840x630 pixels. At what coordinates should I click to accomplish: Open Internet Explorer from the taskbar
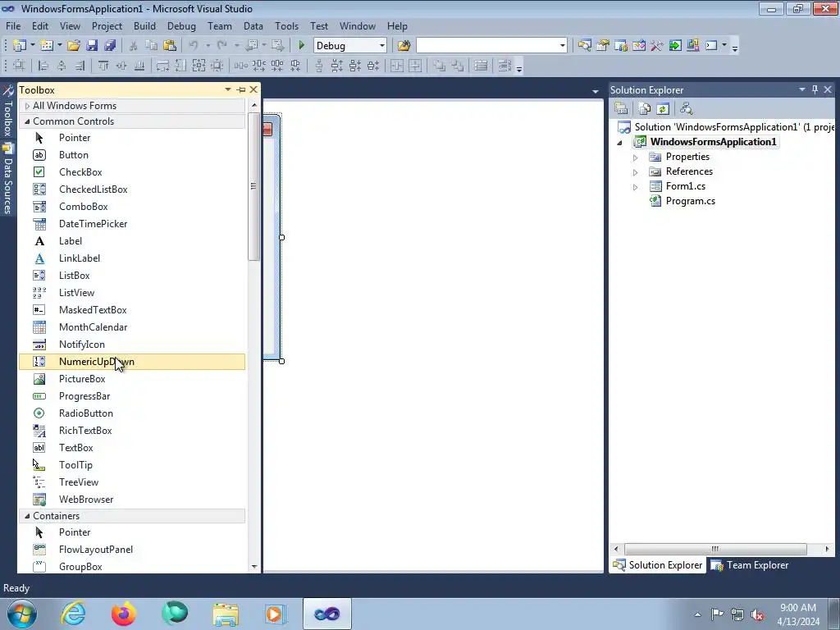coord(73,614)
